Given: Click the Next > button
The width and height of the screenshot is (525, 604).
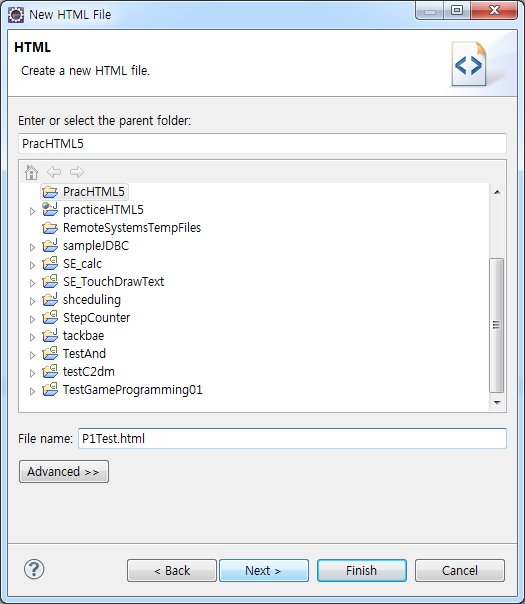Looking at the screenshot, I should point(264,570).
